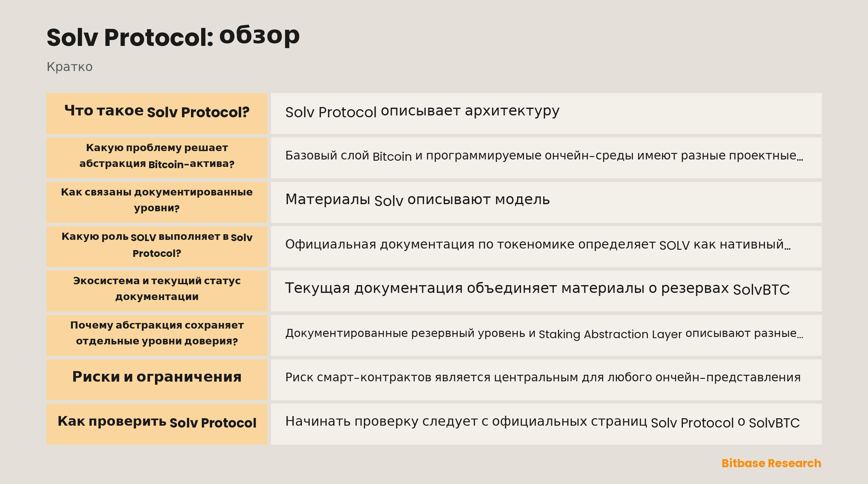Click 'Материалы Solv описывают модель' cell
This screenshot has height=484, width=868.
pos(546,202)
